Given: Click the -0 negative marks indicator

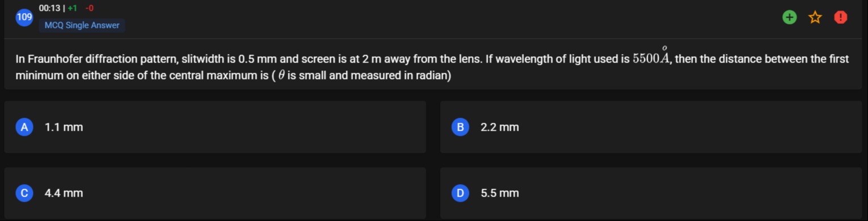Looking at the screenshot, I should 89,9.
